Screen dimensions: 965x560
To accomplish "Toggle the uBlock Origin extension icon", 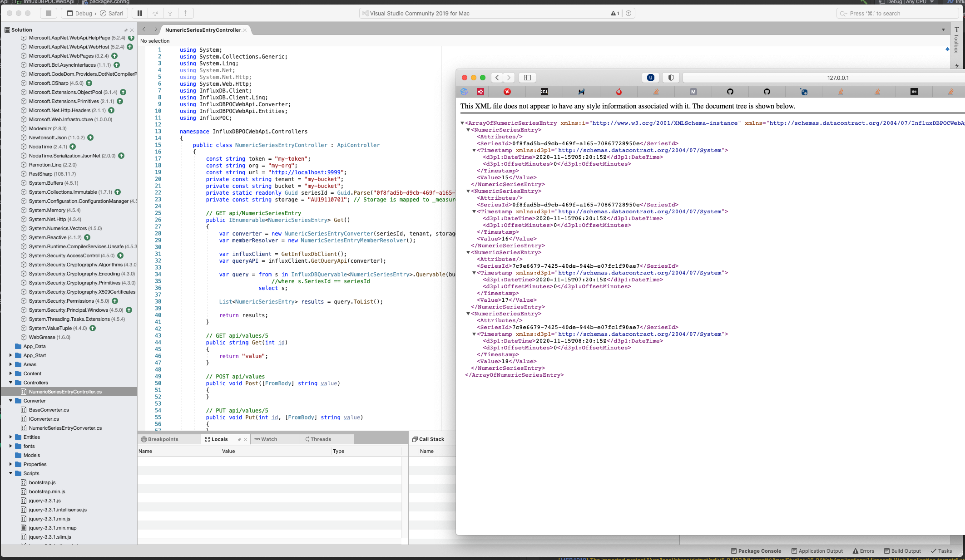I will (650, 77).
